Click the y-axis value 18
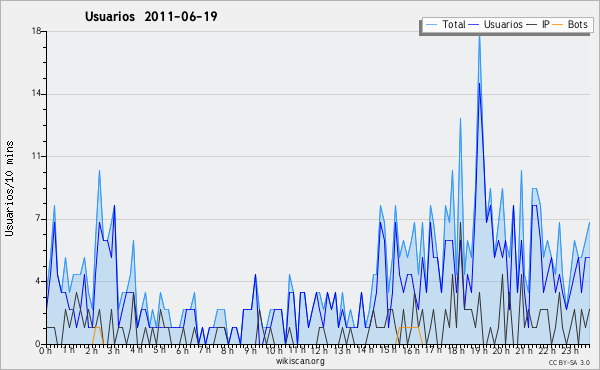The width and height of the screenshot is (600, 370). (x=36, y=31)
